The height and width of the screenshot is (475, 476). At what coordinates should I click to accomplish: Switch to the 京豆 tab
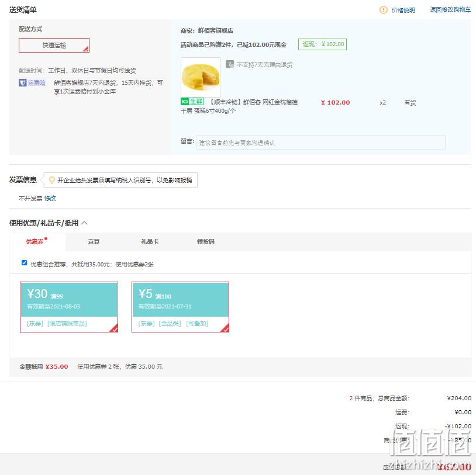(x=94, y=242)
